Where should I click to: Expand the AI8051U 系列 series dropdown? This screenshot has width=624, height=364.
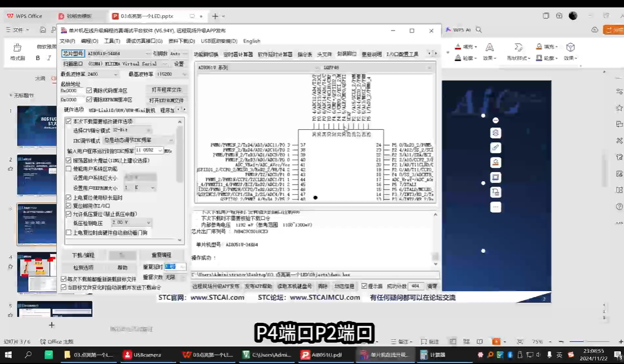click(x=317, y=68)
